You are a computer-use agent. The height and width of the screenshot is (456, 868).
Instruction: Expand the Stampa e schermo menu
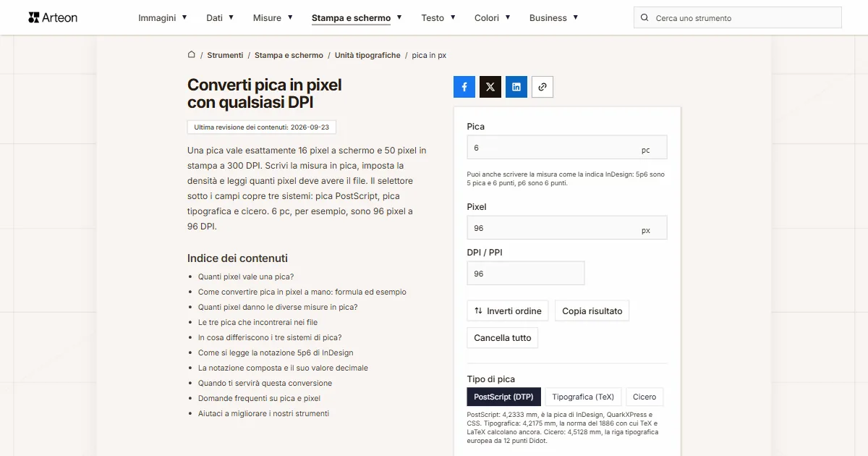tap(357, 18)
